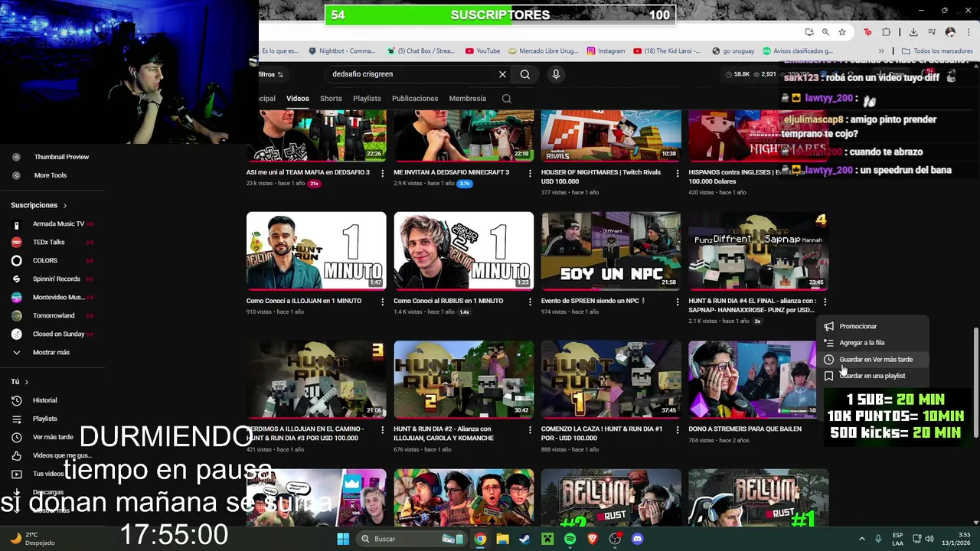Open Historial in the YouTube sidebar
Viewport: 980px width, 551px height.
(44, 400)
